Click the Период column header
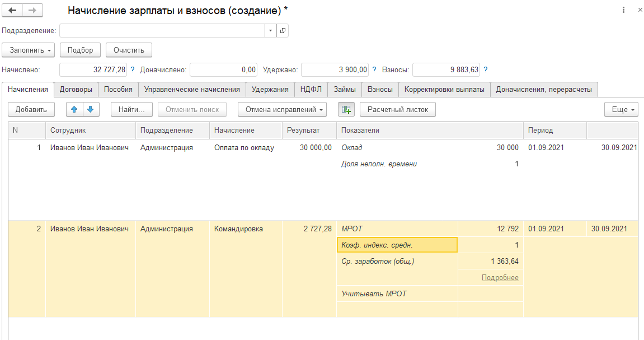The image size is (644, 340). (554, 131)
